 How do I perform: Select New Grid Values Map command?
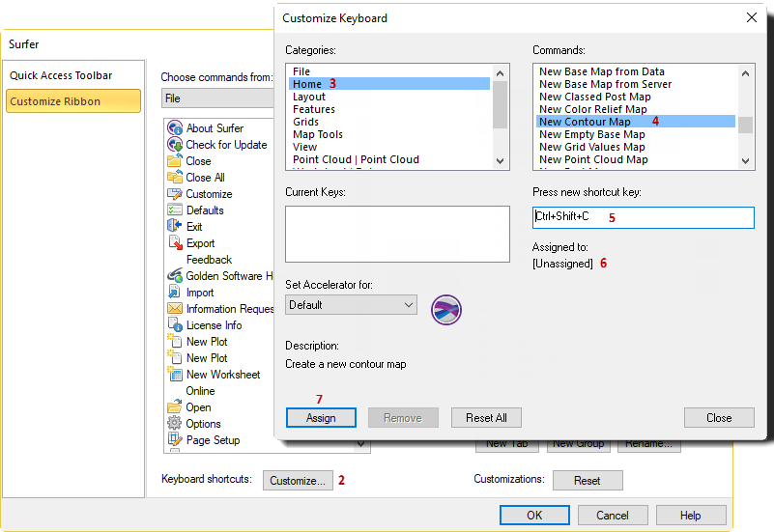coord(636,147)
